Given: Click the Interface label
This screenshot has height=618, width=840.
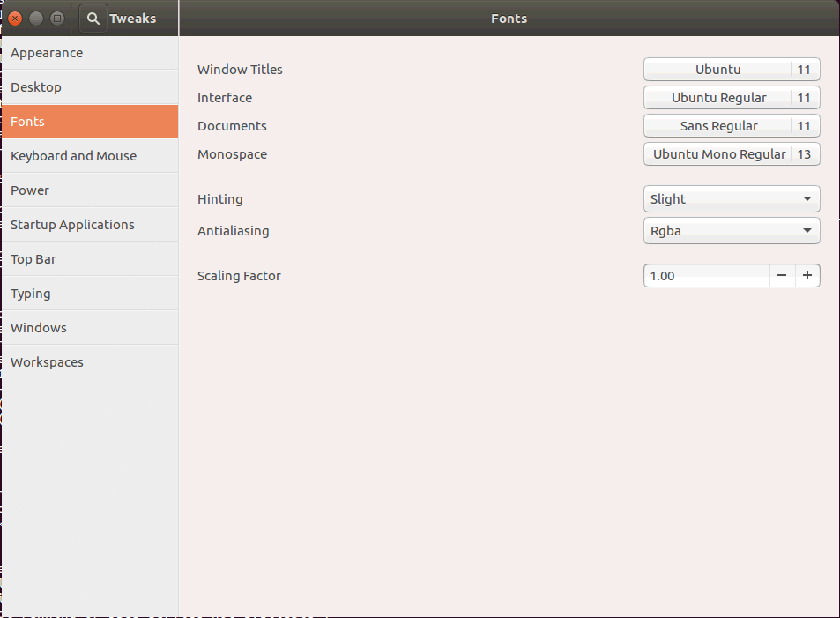Looking at the screenshot, I should 225,98.
